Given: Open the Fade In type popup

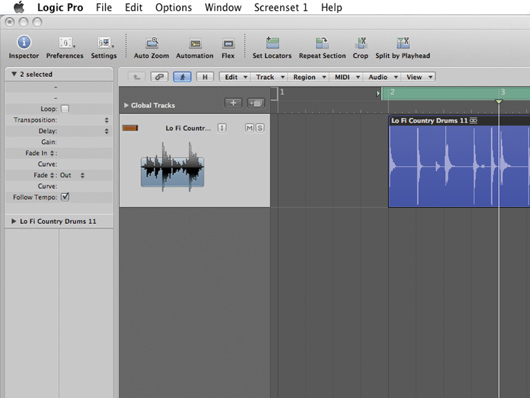Looking at the screenshot, I should coord(52,153).
